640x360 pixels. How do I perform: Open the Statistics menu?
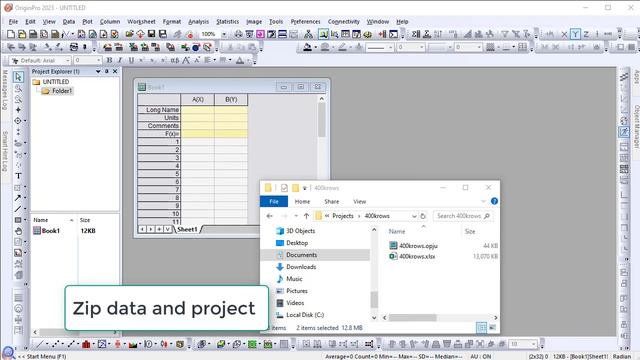(227, 22)
